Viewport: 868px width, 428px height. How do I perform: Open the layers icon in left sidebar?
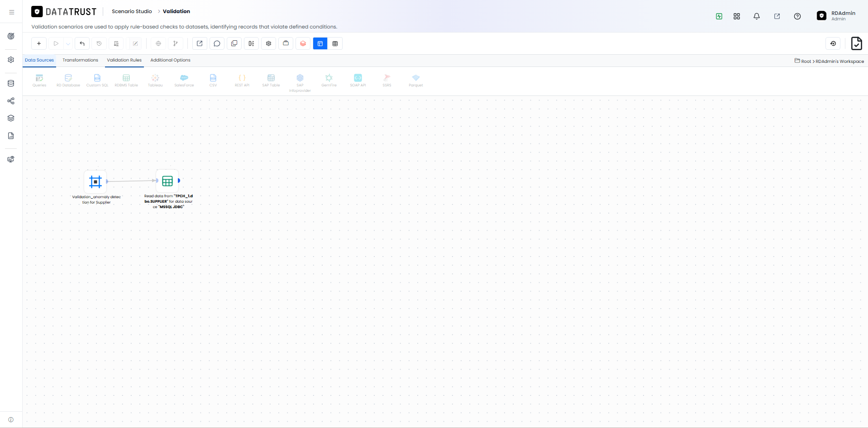point(11,118)
